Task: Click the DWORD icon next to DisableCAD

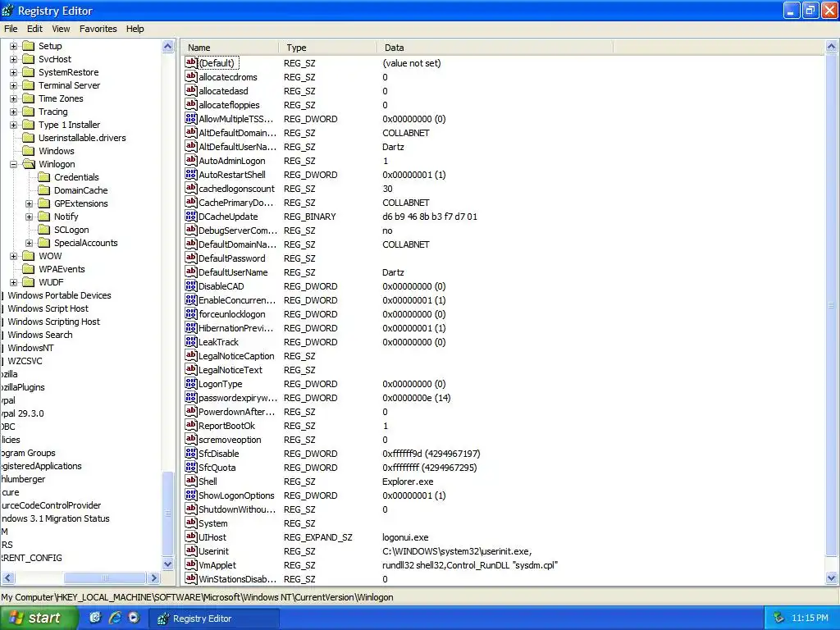Action: (190, 285)
